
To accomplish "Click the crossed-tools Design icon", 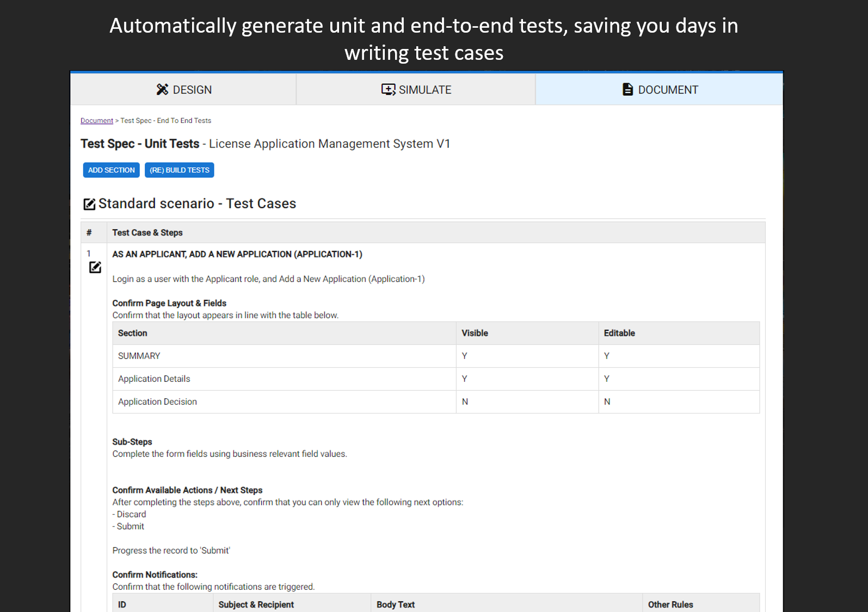I will tap(162, 90).
